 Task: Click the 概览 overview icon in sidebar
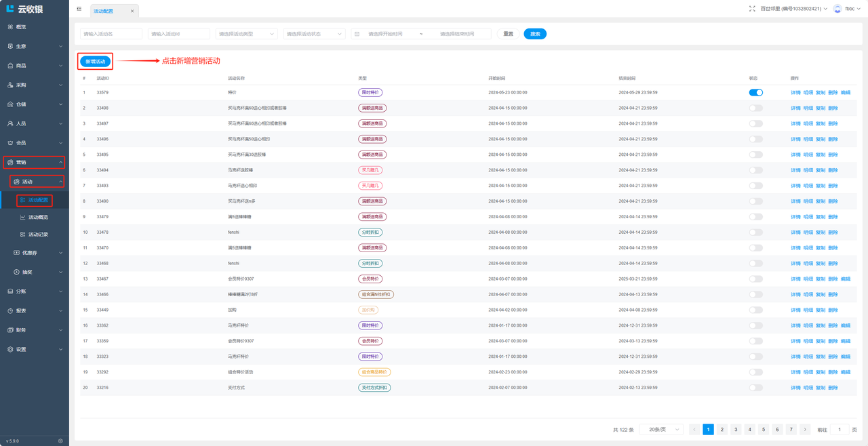(x=10, y=27)
